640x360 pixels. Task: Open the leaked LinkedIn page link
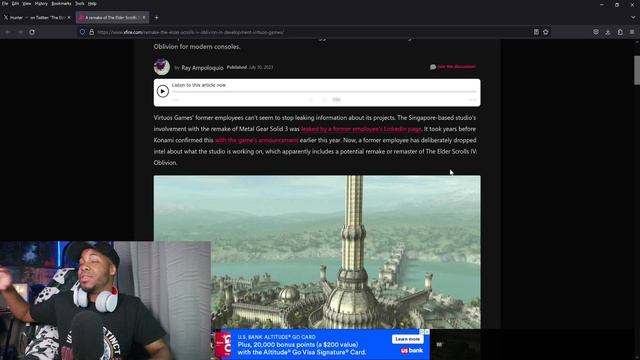361,129
